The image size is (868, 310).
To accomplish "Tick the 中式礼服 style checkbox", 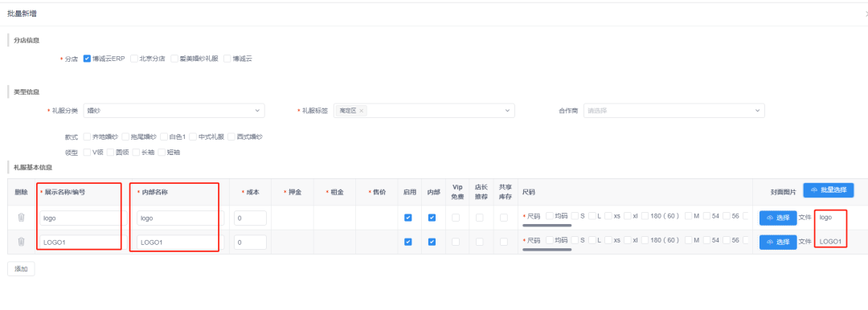I will tap(193, 137).
